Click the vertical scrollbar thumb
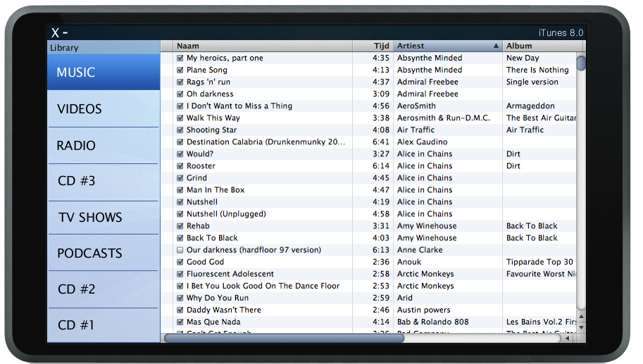 coord(581,63)
